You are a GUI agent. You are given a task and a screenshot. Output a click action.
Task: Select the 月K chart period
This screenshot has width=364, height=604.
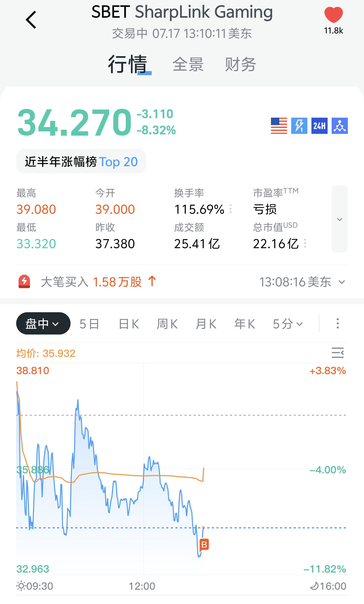[x=206, y=324]
